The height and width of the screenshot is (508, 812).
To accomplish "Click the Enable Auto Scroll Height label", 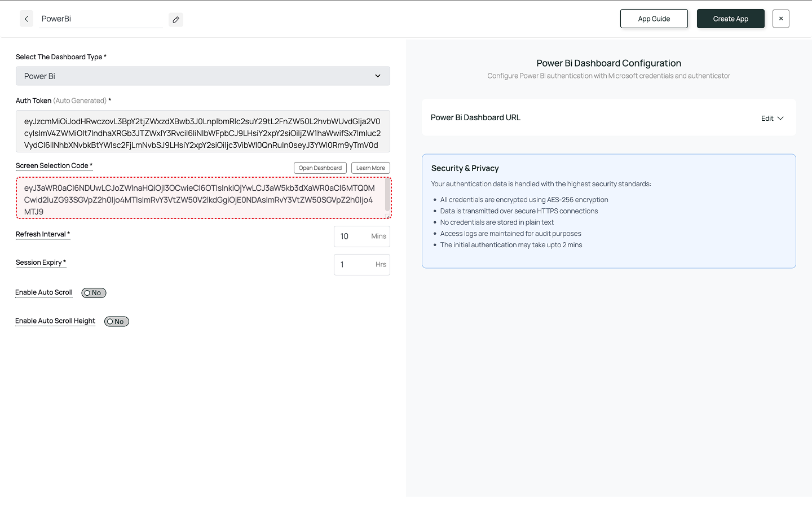I will (x=55, y=321).
